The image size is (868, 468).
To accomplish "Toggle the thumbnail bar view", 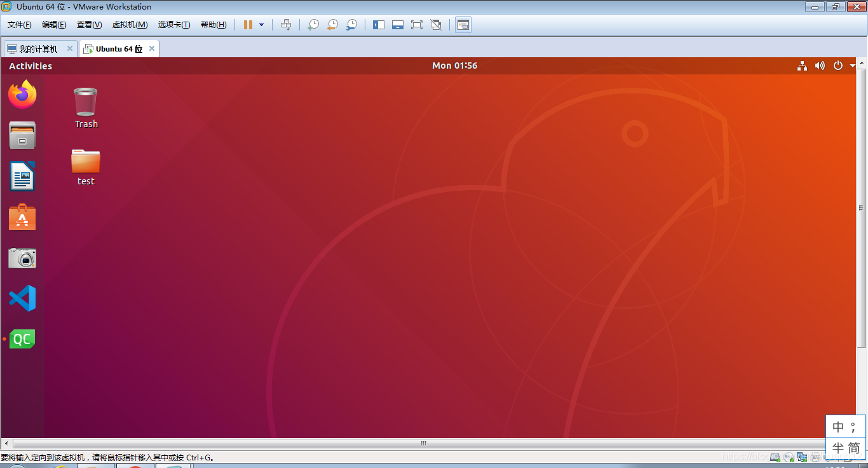I will point(398,25).
